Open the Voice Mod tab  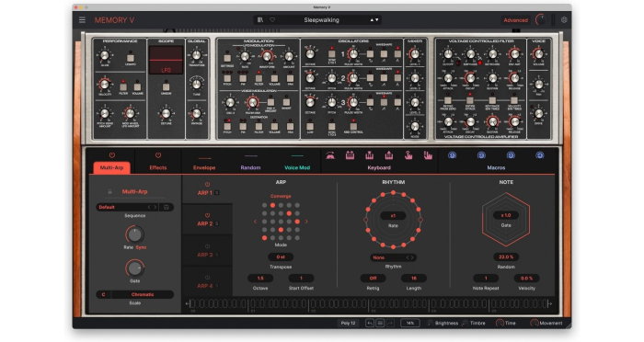click(297, 167)
